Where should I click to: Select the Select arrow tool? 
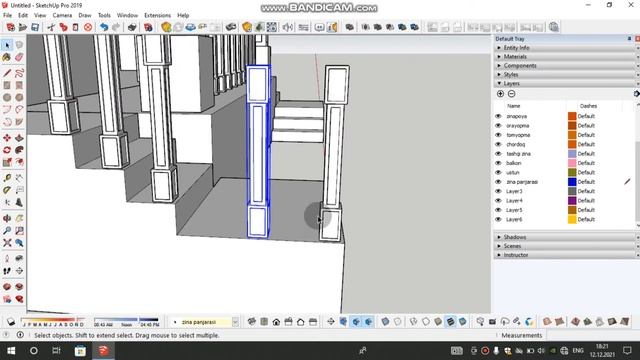click(7, 45)
